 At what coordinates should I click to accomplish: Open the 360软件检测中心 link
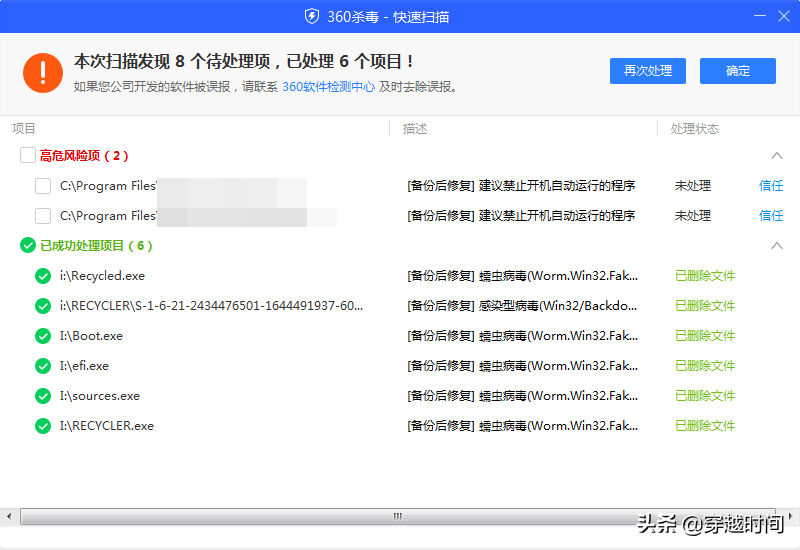tap(328, 87)
